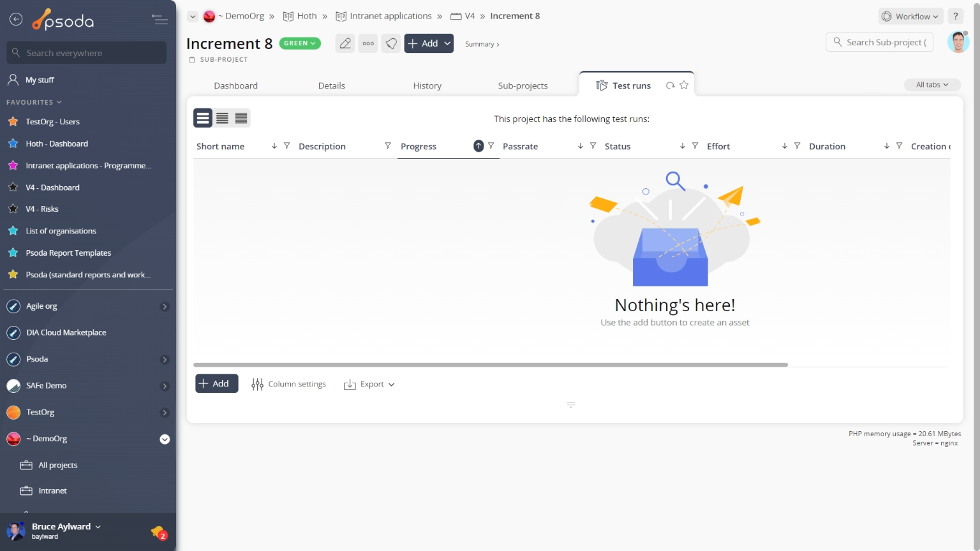Open V4 - Risks favourite
The height and width of the screenshot is (551, 980).
click(x=42, y=209)
